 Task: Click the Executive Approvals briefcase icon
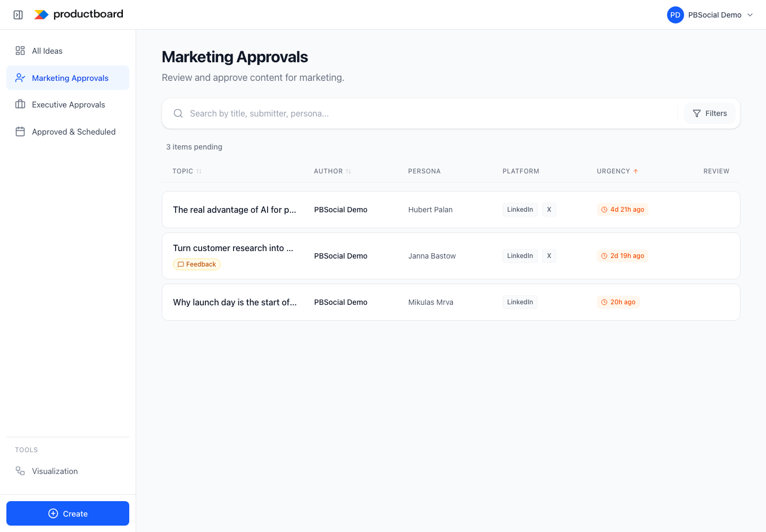tap(20, 104)
